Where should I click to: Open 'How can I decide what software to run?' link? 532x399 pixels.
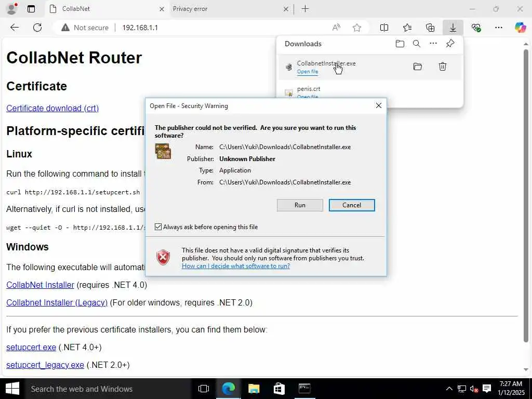click(x=236, y=265)
